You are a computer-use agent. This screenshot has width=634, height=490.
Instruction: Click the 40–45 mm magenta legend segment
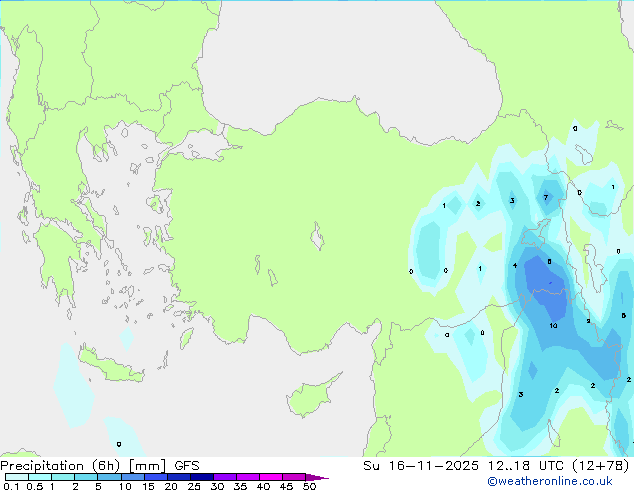271,477
